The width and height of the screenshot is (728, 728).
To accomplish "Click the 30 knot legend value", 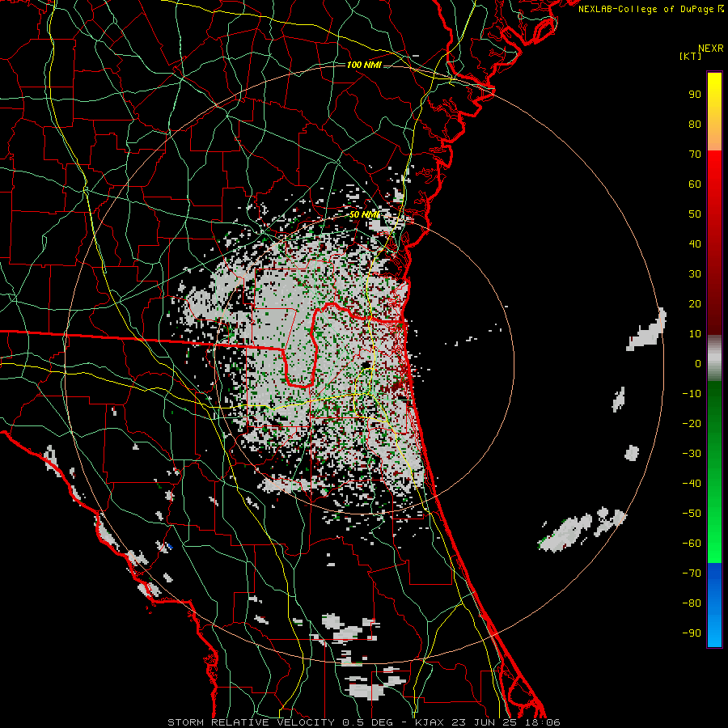I will (695, 274).
